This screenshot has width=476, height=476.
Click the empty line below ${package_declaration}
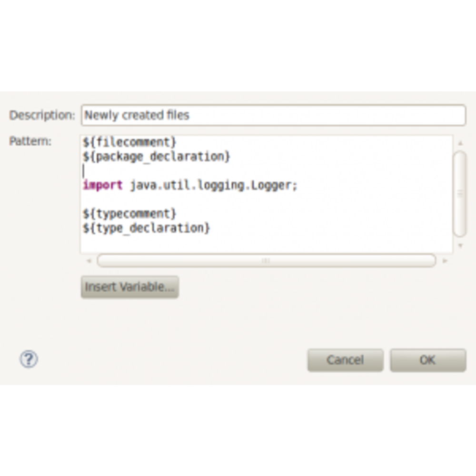190,171
